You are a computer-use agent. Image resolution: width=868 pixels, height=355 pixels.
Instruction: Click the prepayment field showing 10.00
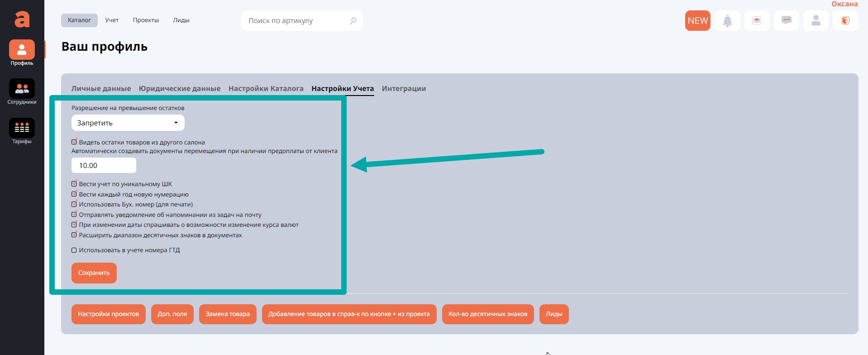point(104,166)
